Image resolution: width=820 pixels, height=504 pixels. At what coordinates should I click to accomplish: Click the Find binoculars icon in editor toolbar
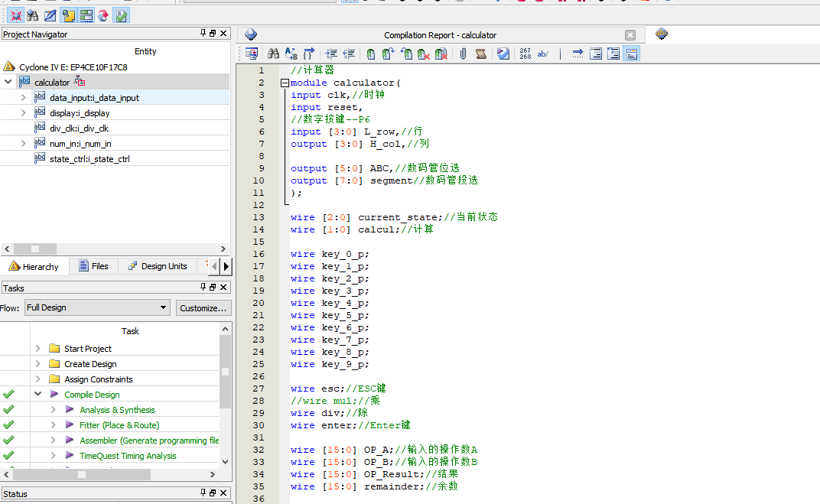coord(273,54)
